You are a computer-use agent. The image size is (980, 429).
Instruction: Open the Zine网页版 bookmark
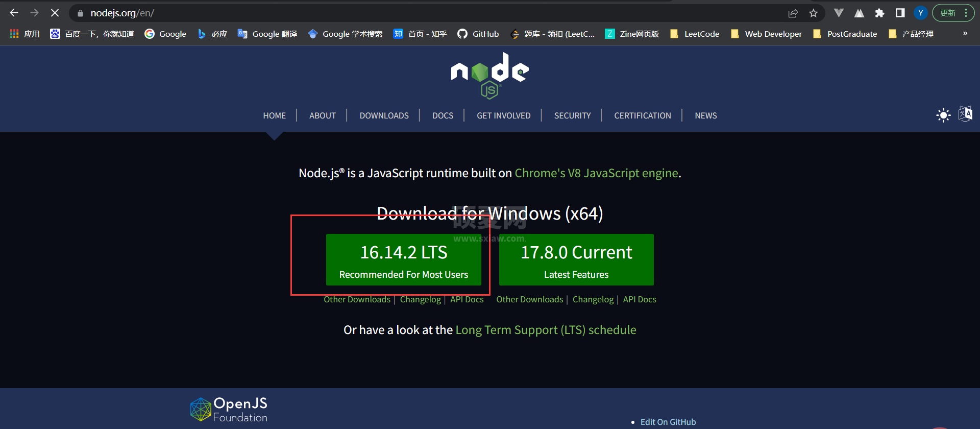tap(632, 34)
